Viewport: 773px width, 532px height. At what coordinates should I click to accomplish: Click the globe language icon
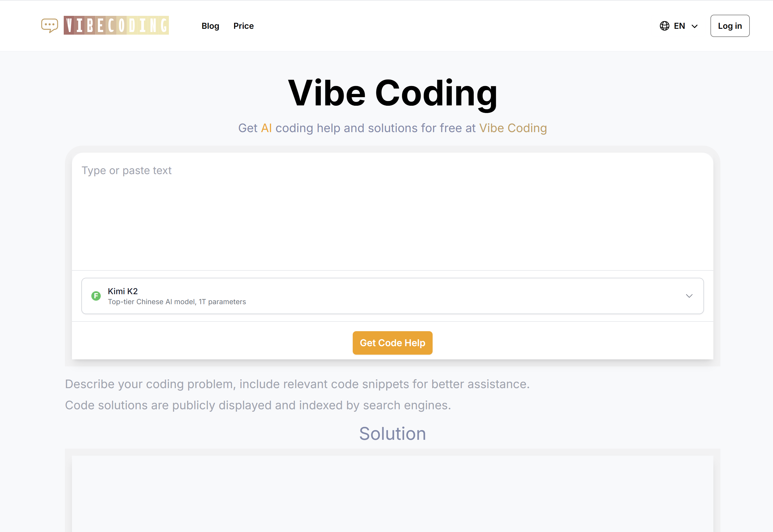point(664,26)
